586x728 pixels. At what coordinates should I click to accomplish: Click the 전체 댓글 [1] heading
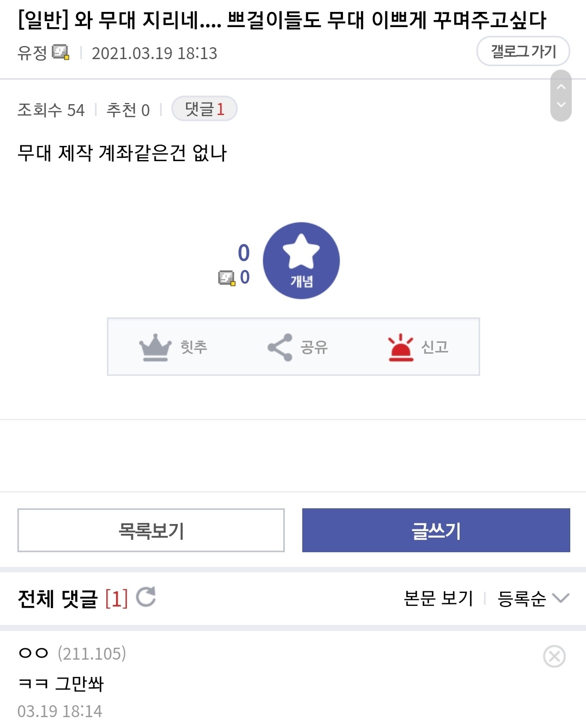[x=73, y=598]
